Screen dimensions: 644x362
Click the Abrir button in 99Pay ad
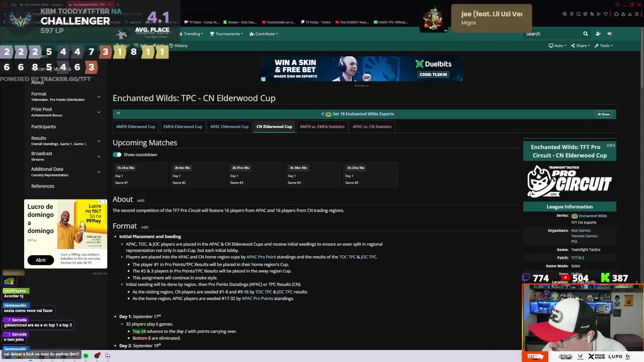click(x=41, y=260)
